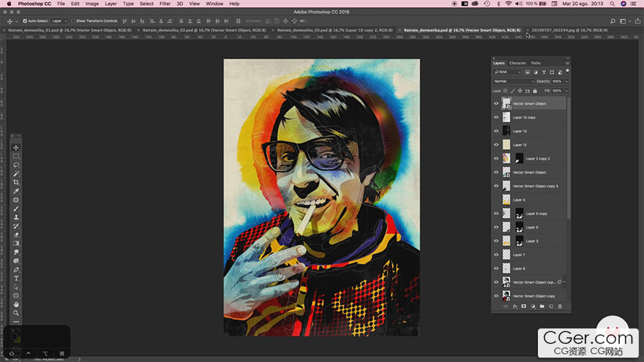Open the Filter menu
This screenshot has width=644, height=362.
pos(165,4)
